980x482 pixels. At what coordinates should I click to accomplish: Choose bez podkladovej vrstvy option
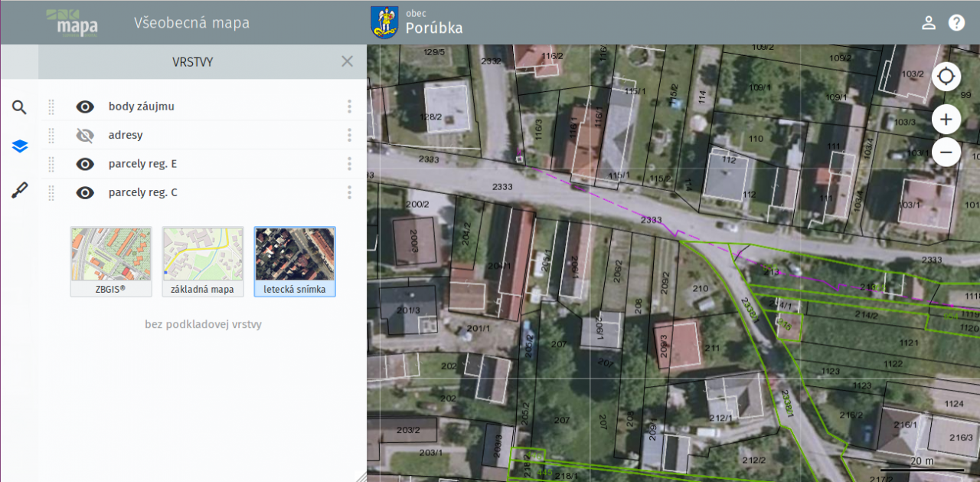coord(203,324)
